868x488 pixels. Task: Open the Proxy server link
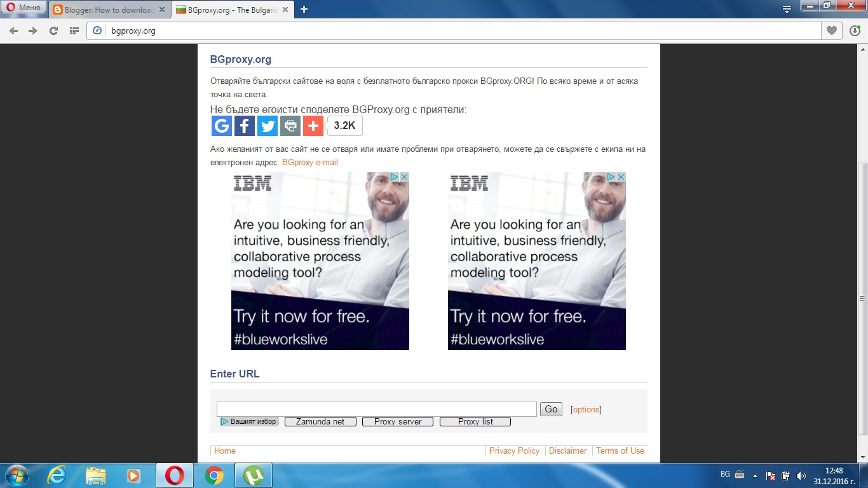tap(398, 422)
